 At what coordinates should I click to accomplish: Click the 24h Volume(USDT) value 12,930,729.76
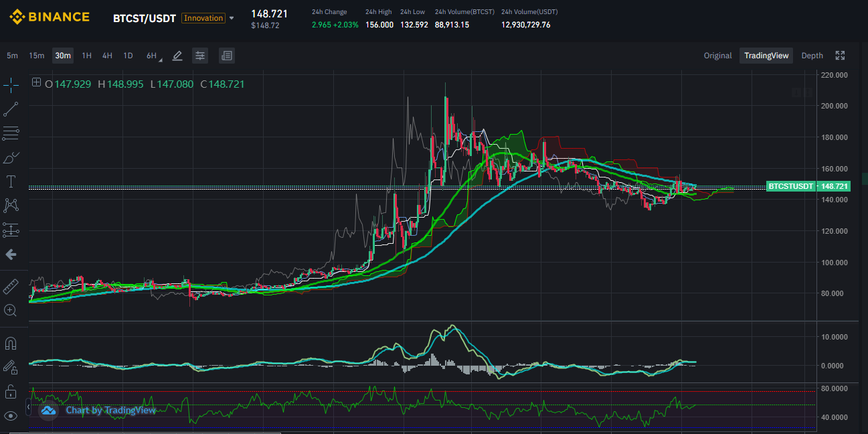526,25
